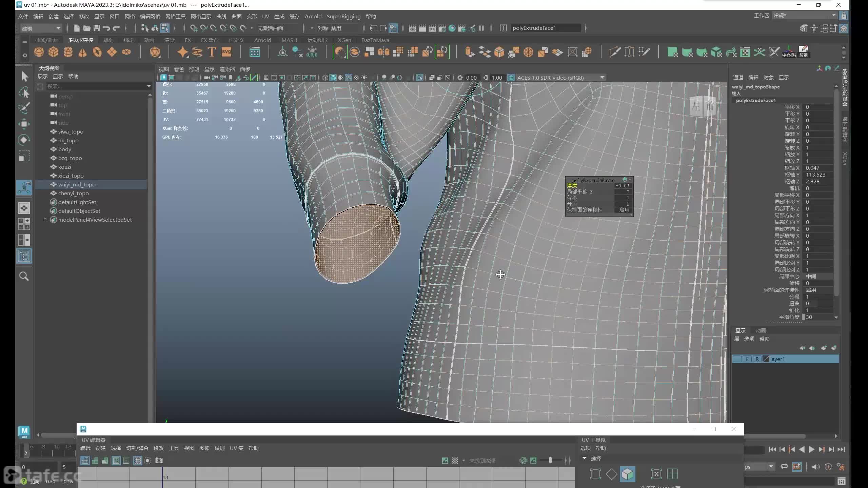The height and width of the screenshot is (488, 868).
Task: Toggle layer1 visibility box
Action: [737, 359]
